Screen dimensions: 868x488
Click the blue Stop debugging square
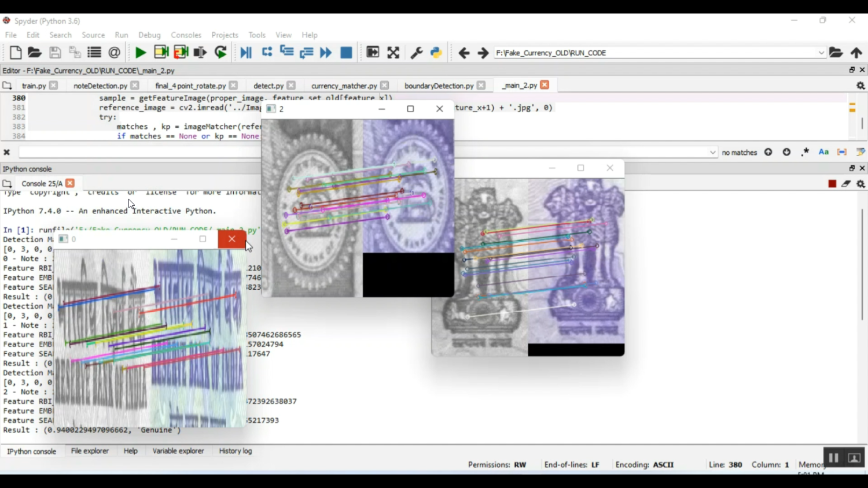click(346, 53)
